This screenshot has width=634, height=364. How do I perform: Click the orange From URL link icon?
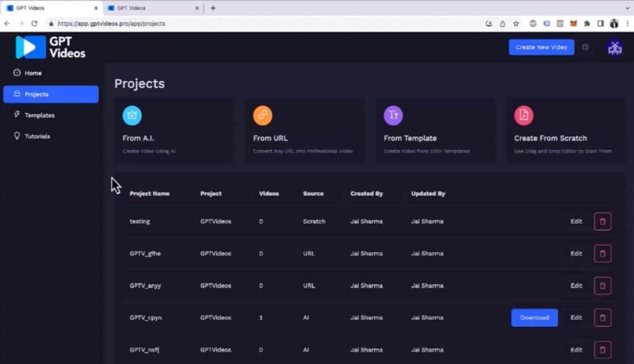263,115
